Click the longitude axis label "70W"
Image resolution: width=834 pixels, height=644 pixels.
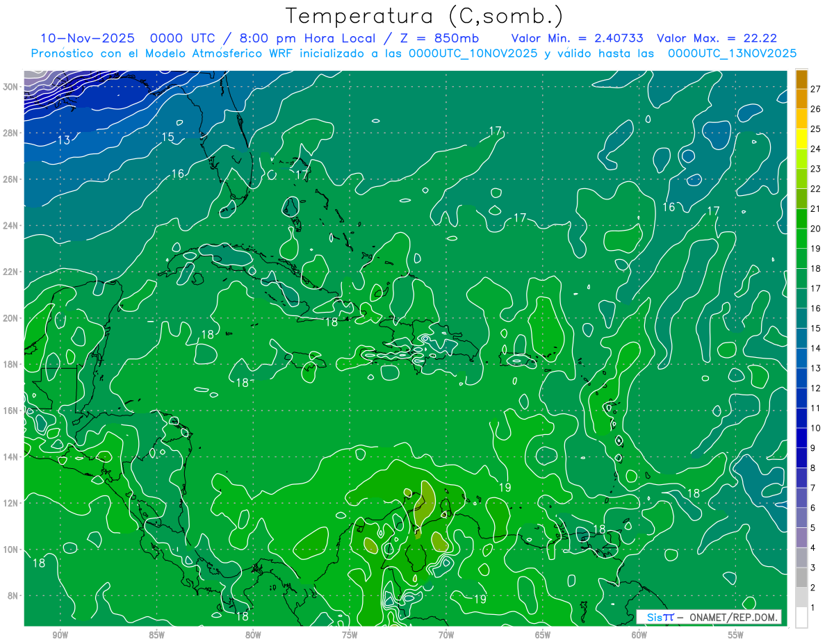tap(446, 635)
